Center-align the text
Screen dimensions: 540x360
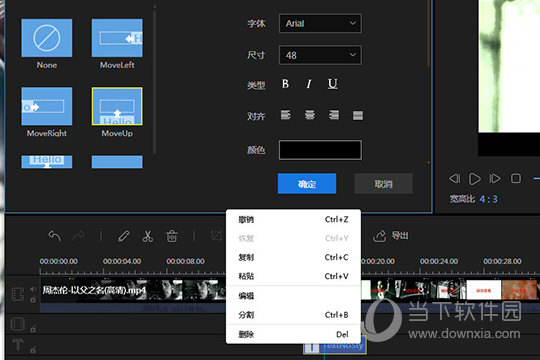tap(310, 115)
